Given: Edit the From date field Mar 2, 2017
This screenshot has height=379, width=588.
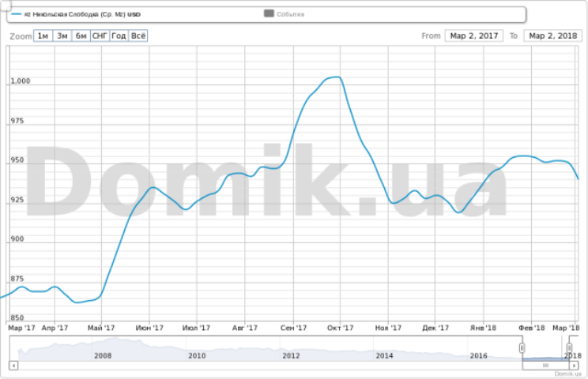Looking at the screenshot, I should click(474, 36).
